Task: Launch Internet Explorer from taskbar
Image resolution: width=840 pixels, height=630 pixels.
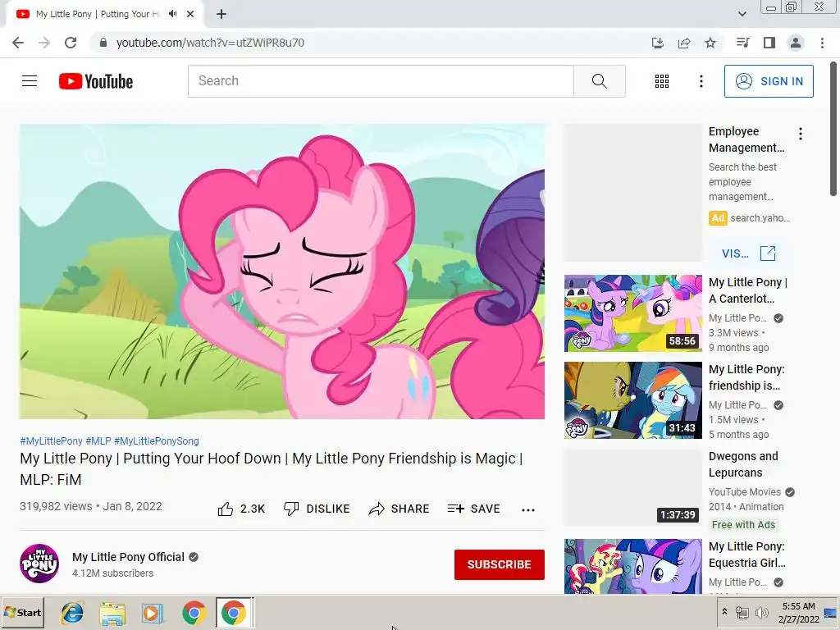Action: (x=72, y=613)
